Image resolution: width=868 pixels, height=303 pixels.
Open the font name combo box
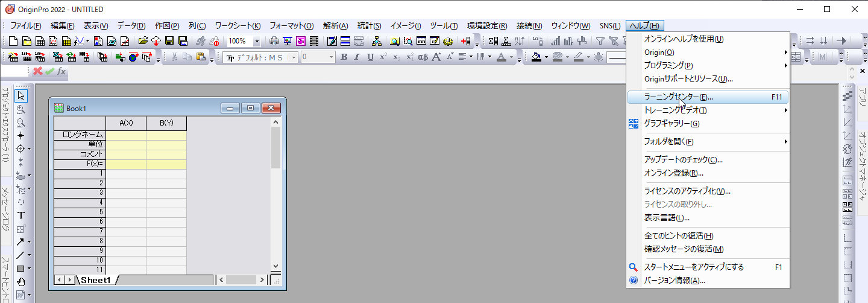click(x=261, y=57)
